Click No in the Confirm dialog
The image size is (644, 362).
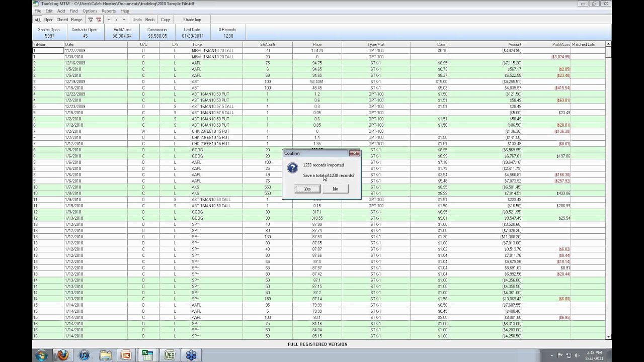point(335,189)
